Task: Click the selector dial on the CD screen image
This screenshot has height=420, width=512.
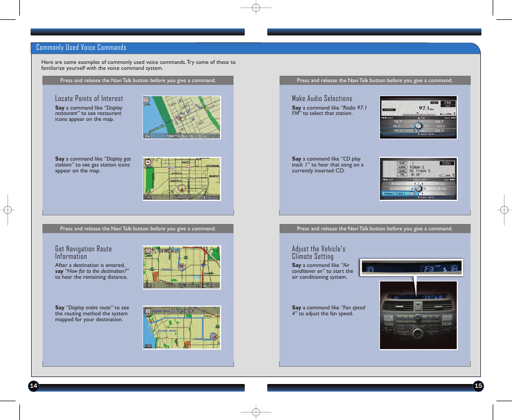Action: pos(418,189)
